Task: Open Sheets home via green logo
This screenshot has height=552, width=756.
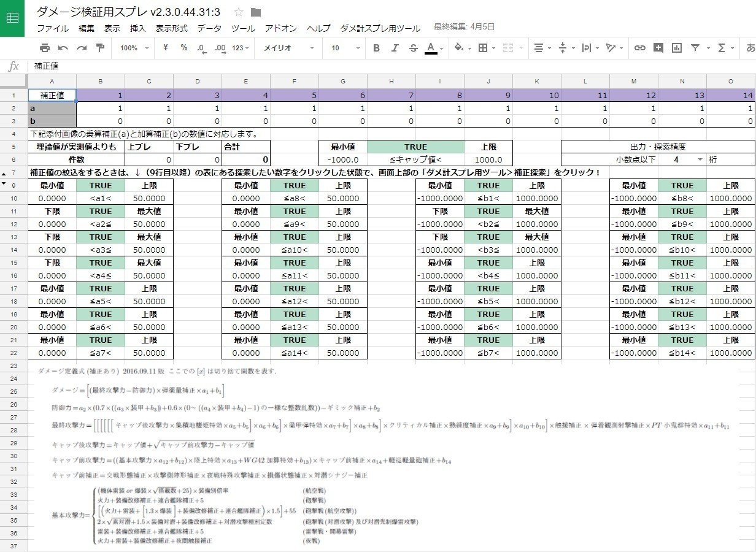Action: click(12, 18)
